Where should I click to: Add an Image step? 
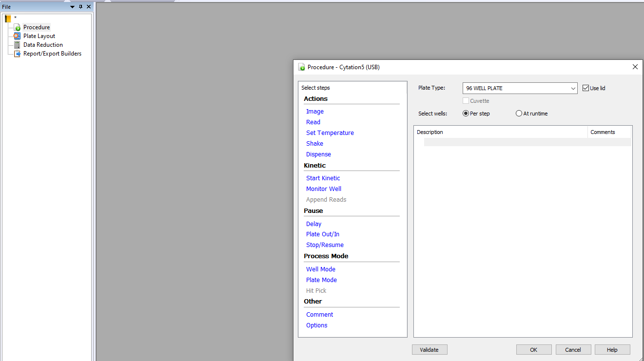point(315,112)
